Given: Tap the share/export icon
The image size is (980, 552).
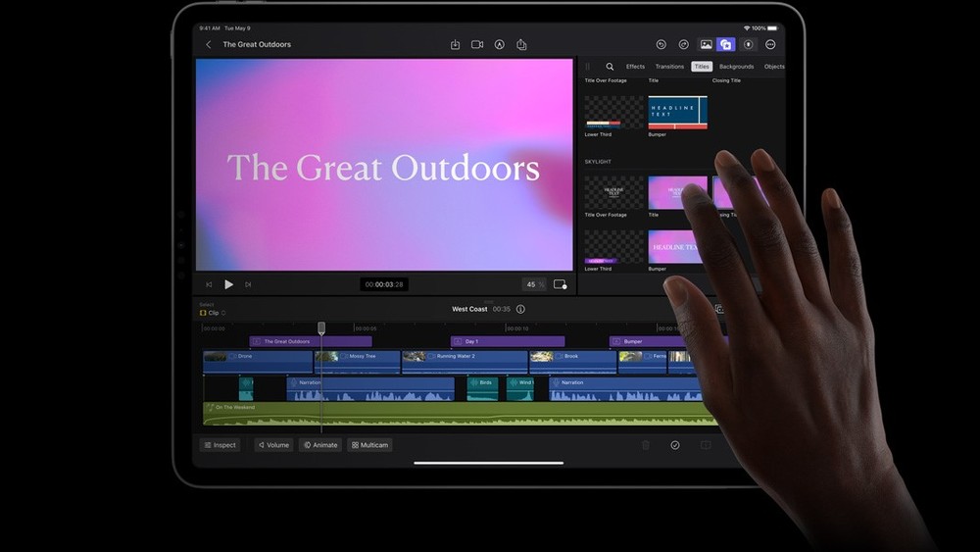Looking at the screenshot, I should pyautogui.click(x=521, y=44).
